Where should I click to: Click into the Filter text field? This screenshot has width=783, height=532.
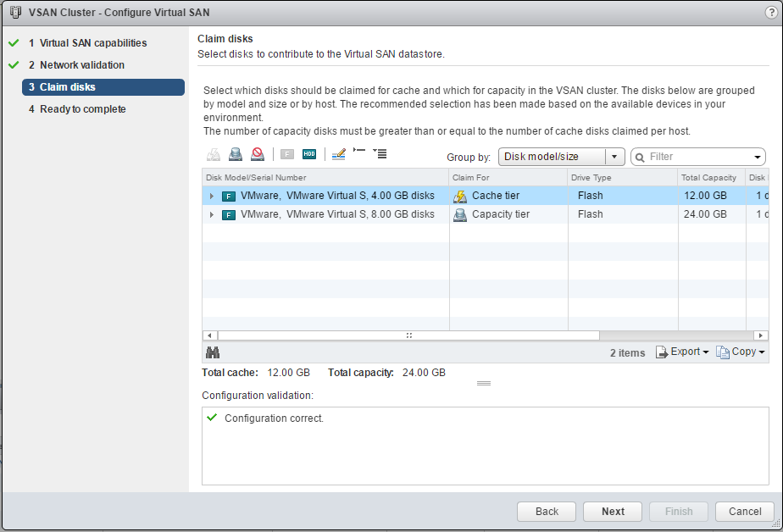pyautogui.click(x=699, y=157)
